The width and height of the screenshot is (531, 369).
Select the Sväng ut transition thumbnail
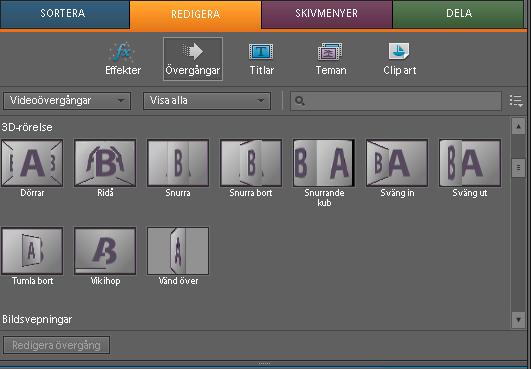[470, 163]
